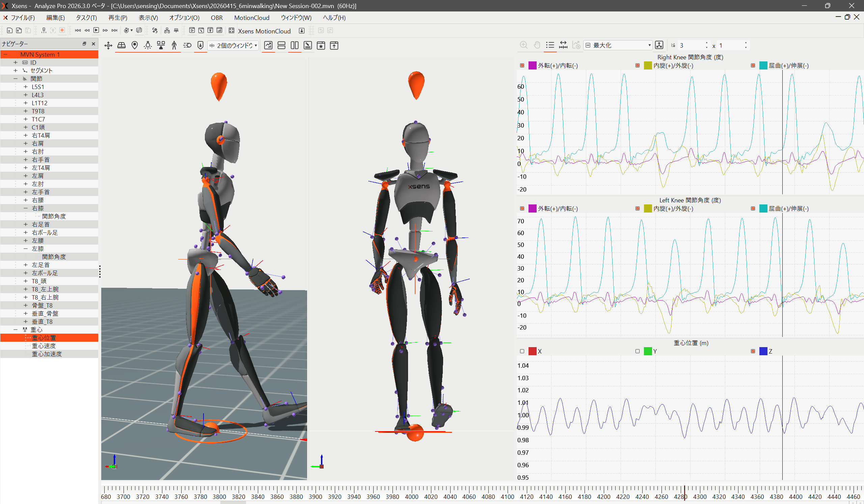Uncheck the 重心位置 Z checkbox
This screenshot has width=864, height=504.
753,351
